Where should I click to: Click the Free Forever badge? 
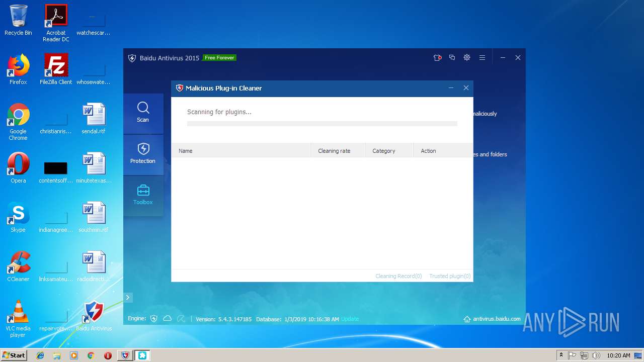tap(219, 58)
